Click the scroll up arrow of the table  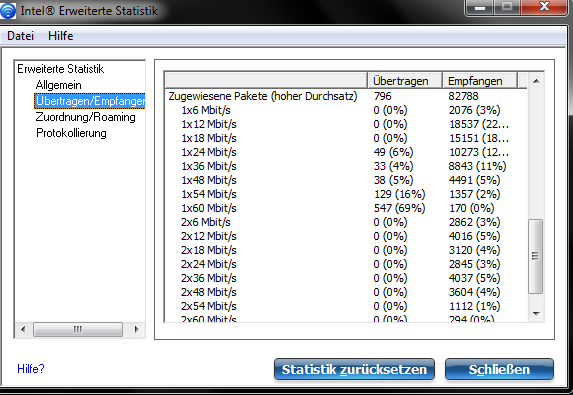(536, 81)
